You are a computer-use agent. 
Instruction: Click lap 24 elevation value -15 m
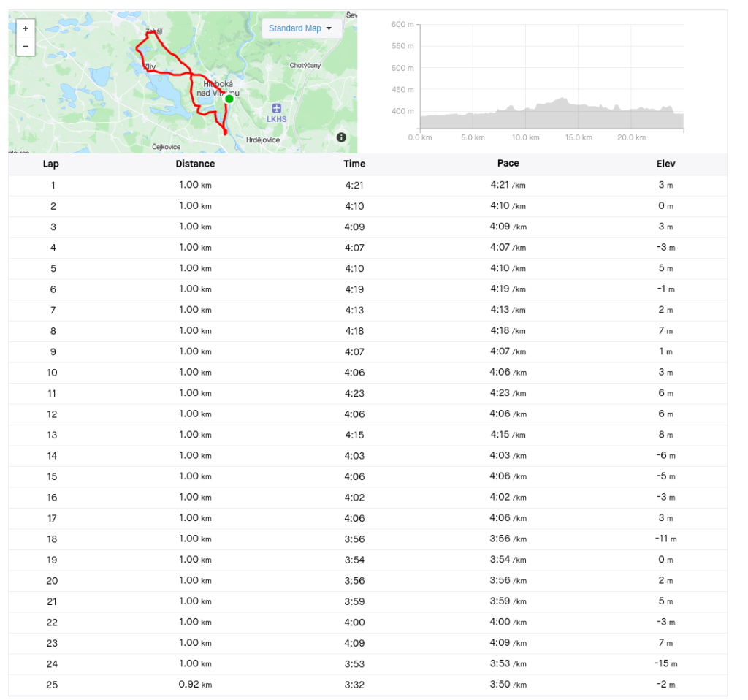point(666,663)
